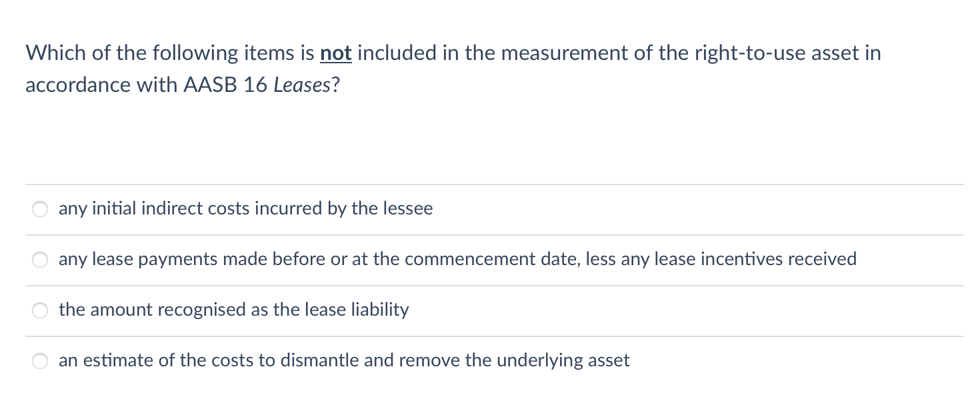Click the italic word 'Leases' in the question
The height and width of the screenshot is (397, 980).
[301, 85]
